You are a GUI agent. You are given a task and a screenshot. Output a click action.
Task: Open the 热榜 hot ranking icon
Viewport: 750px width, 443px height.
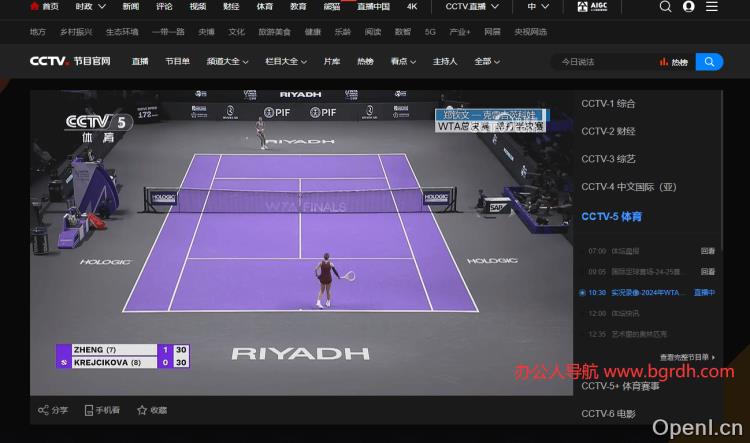pos(673,62)
